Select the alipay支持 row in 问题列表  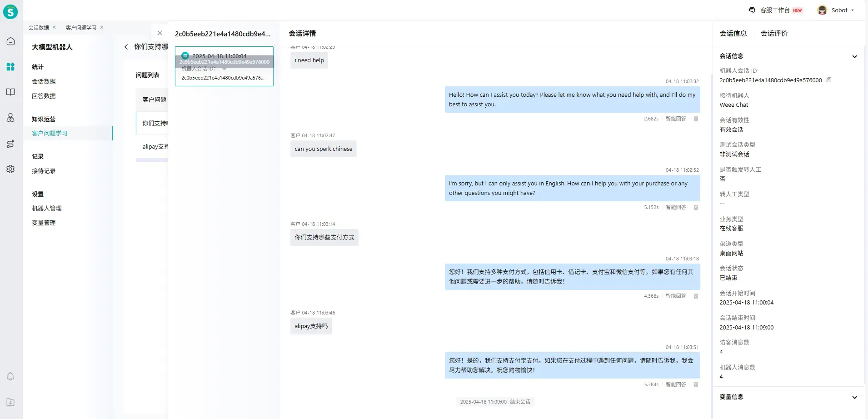coord(152,146)
